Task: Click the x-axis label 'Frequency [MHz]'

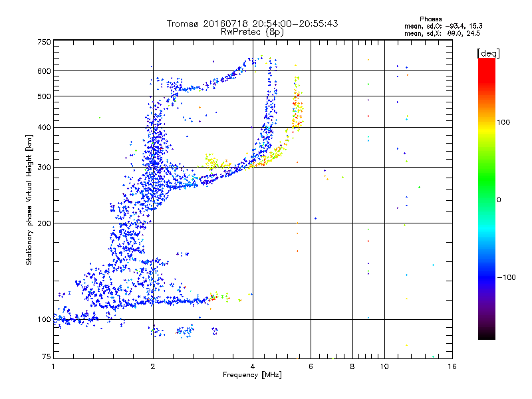Action: coord(252,375)
